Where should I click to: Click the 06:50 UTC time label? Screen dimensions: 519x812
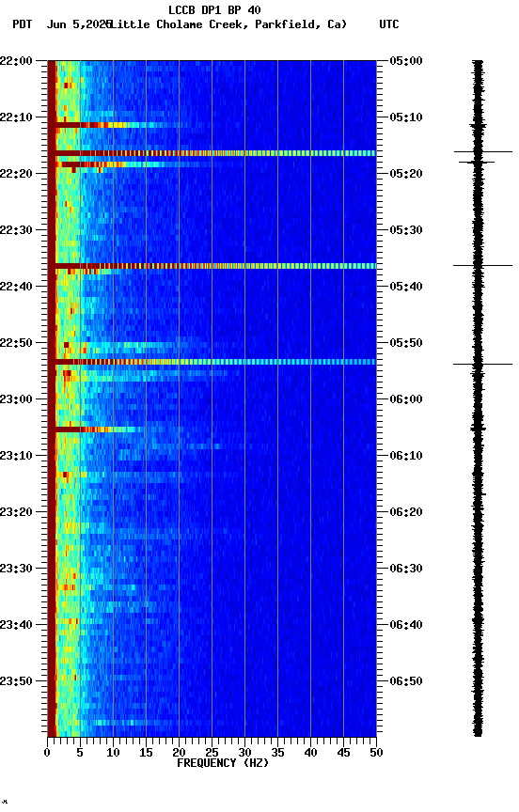406,681
